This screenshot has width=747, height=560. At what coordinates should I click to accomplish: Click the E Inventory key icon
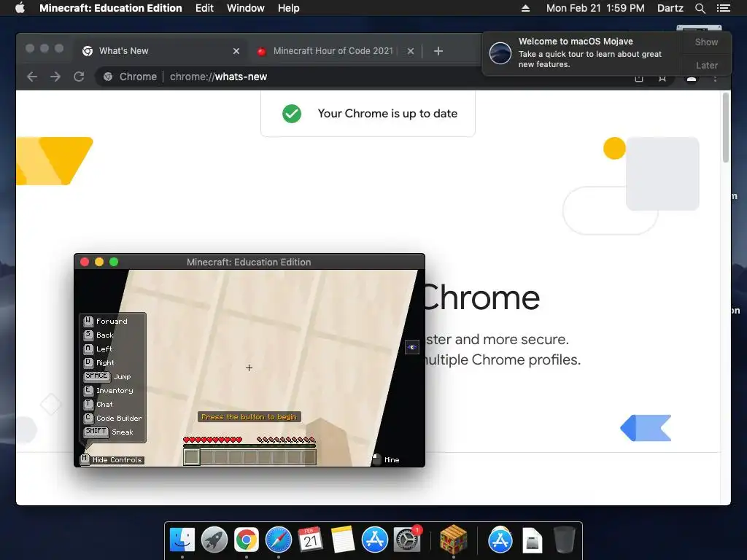[x=88, y=390]
